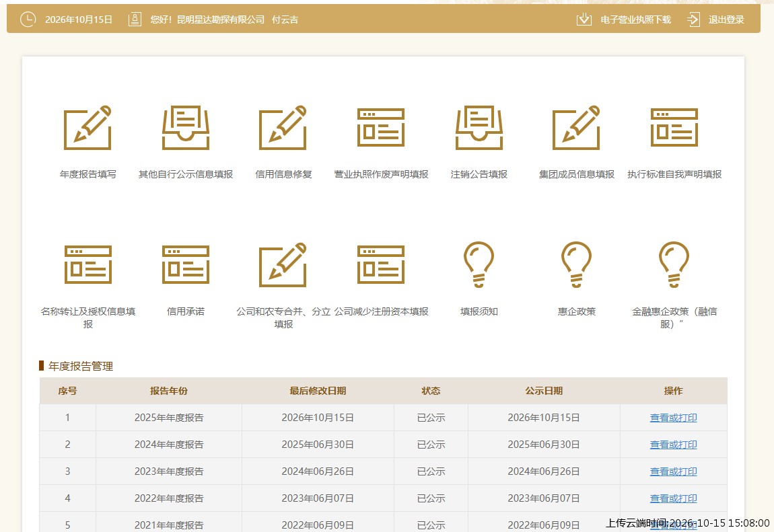The height and width of the screenshot is (532, 774).
Task: Select the 2025年年度报告 cell
Action: click(x=169, y=418)
